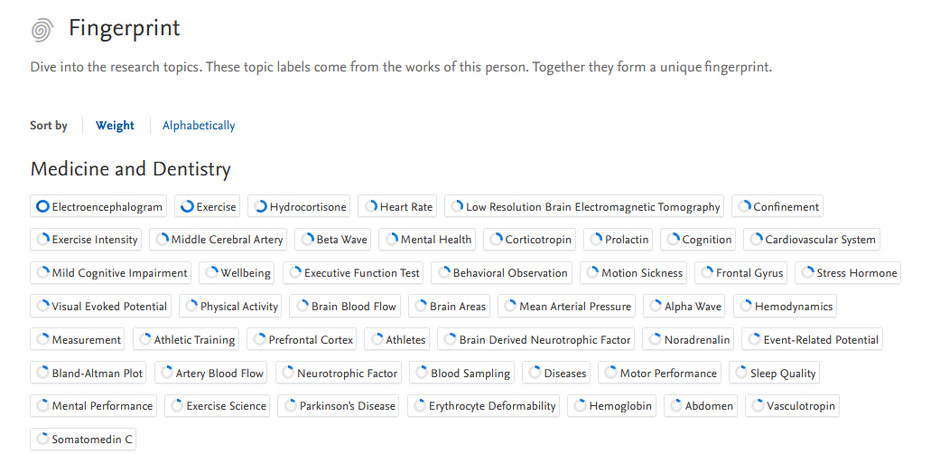Click the weight ring icon beside Heart Rate

(371, 206)
